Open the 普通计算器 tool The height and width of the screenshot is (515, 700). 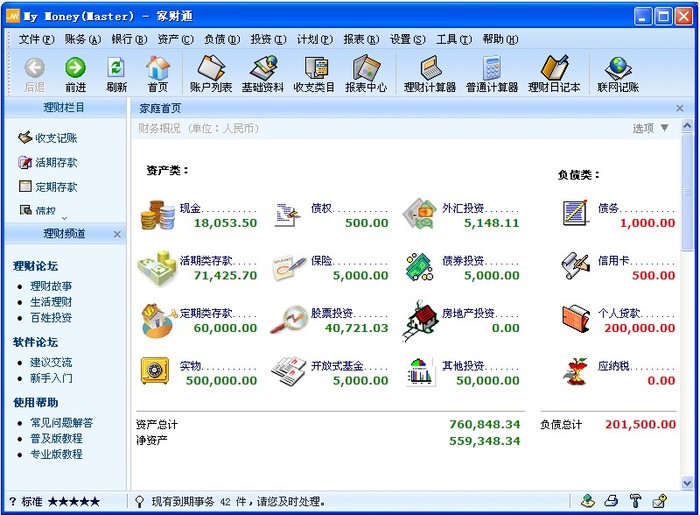pyautogui.click(x=491, y=74)
